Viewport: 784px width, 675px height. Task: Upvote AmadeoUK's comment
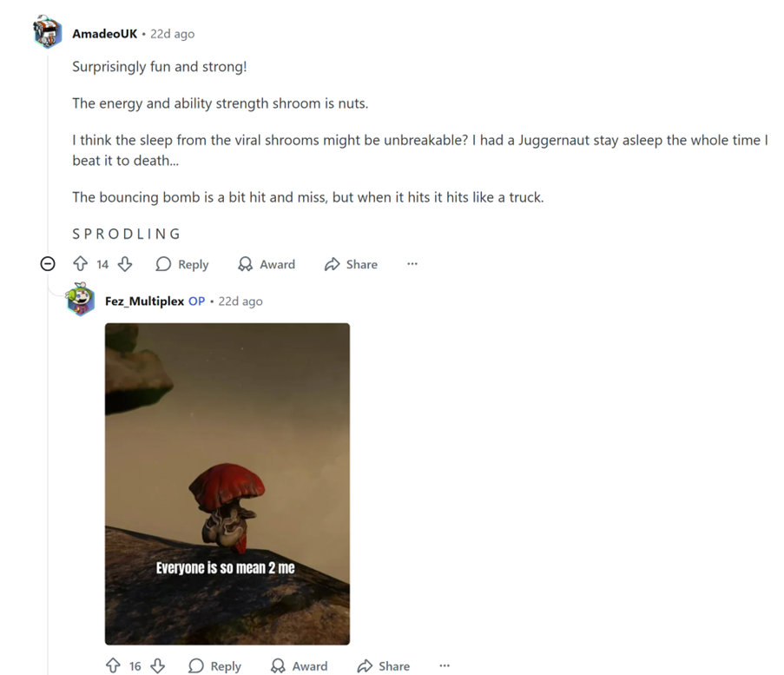point(81,264)
